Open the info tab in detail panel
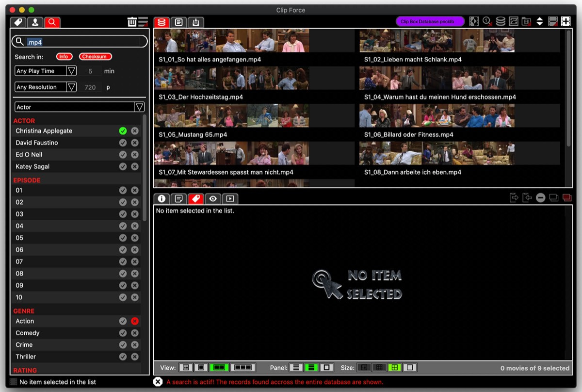This screenshot has height=392, width=582. [162, 198]
